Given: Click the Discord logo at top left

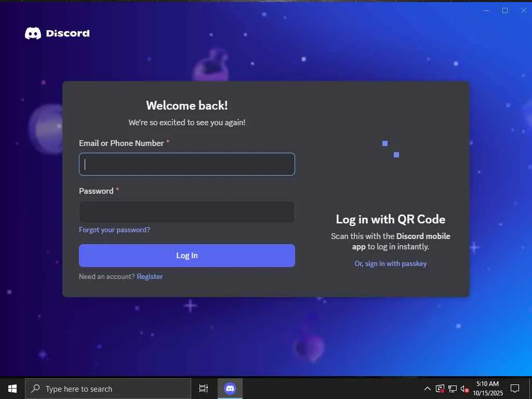Looking at the screenshot, I should click(57, 33).
